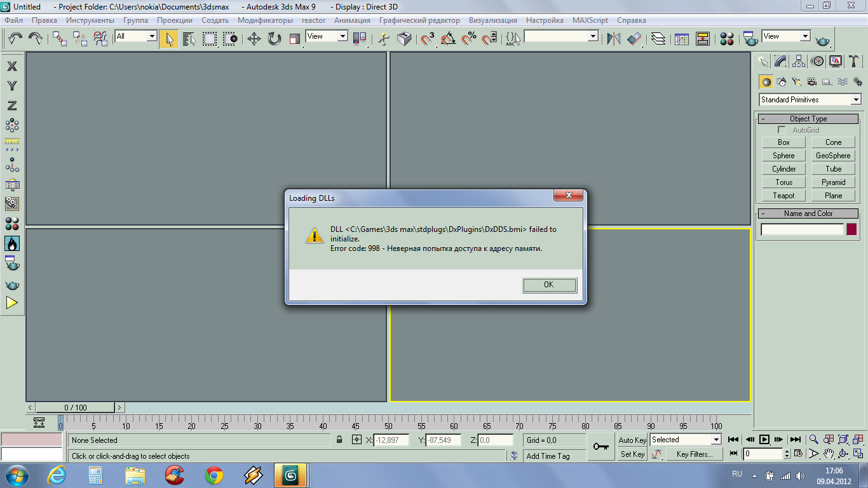Toggle the Percent Snap magnet
This screenshot has width=868, height=488.
469,39
